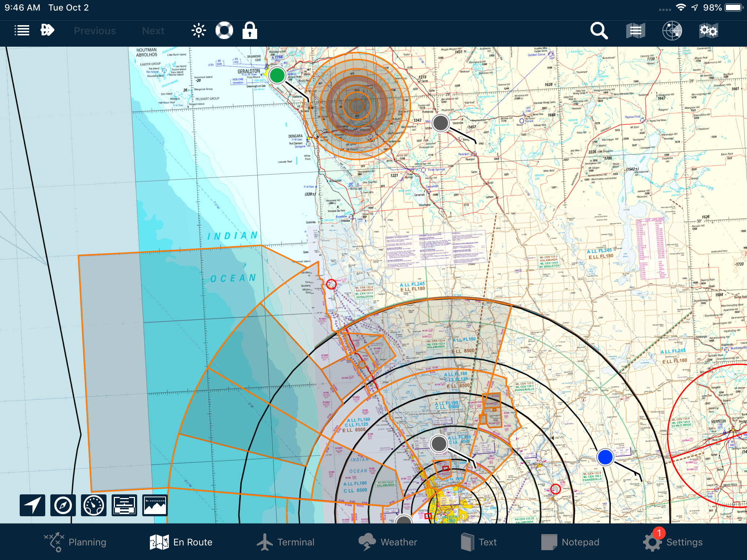The image size is (747, 560).
Task: Open the flight log form icon
Action: [124, 505]
